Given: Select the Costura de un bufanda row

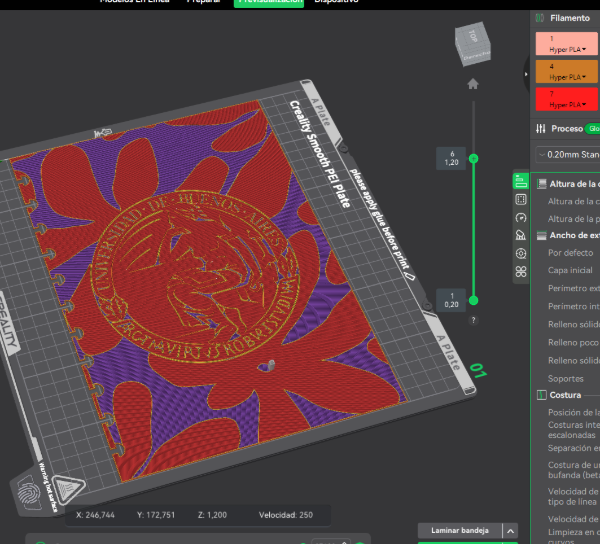Looking at the screenshot, I should click(x=573, y=470).
